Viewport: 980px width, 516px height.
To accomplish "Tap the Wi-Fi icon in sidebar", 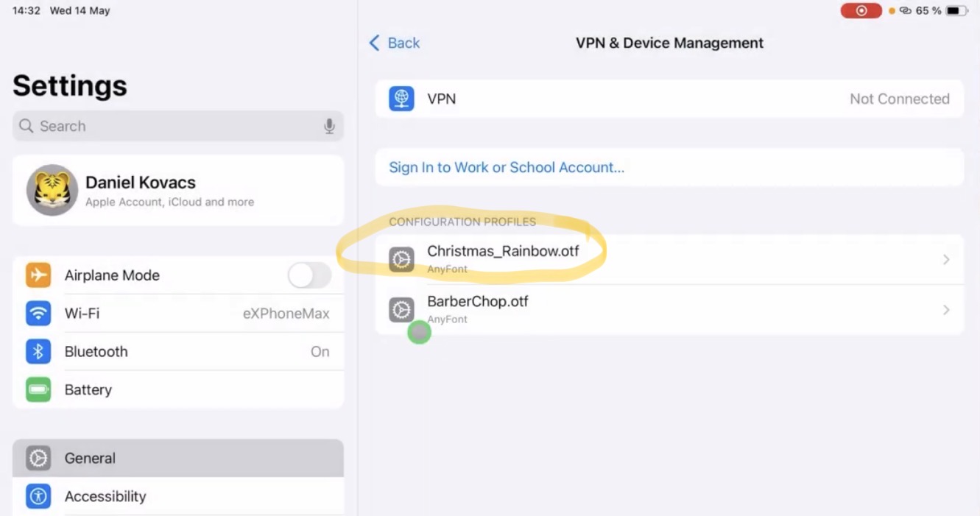I will click(x=38, y=314).
